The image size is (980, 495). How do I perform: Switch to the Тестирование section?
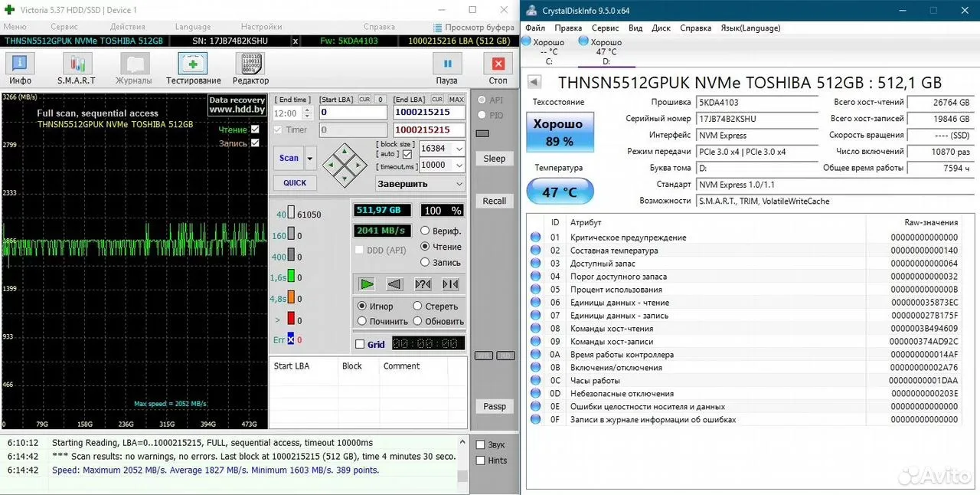point(193,68)
